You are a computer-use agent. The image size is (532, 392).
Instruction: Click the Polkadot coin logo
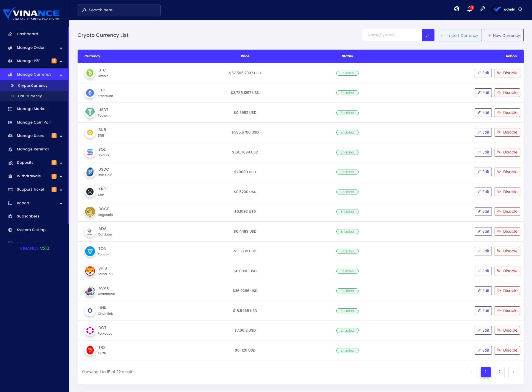click(90, 330)
